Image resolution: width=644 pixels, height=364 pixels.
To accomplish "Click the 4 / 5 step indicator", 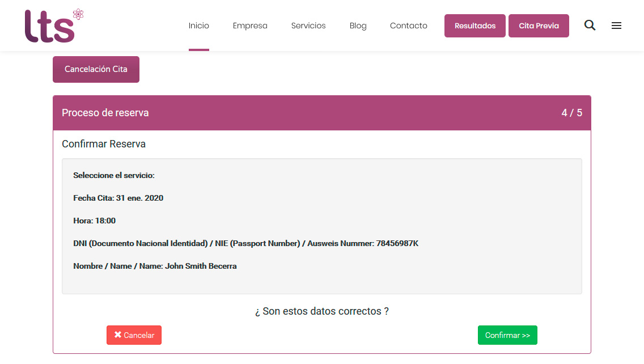I will tap(571, 113).
